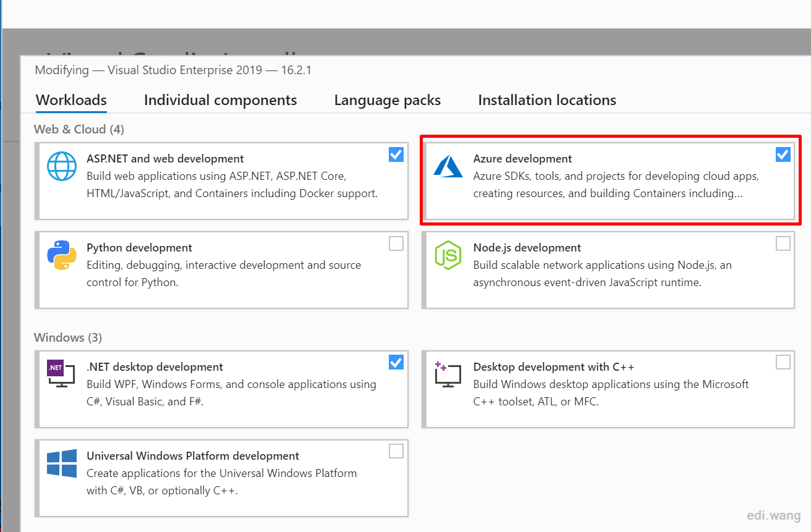Viewport: 811px width, 532px height.
Task: Click the Azure development logo icon
Action: click(448, 166)
